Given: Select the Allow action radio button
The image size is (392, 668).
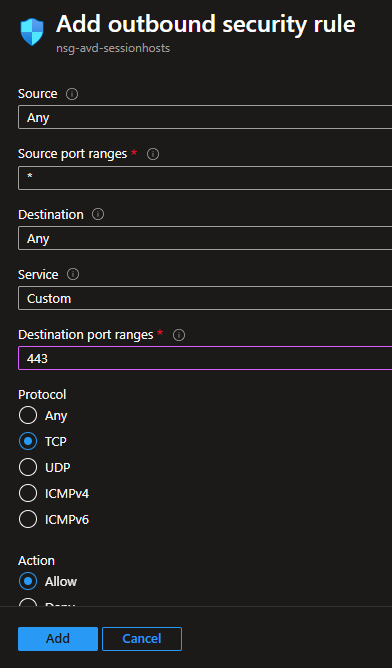Looking at the screenshot, I should pyautogui.click(x=28, y=581).
